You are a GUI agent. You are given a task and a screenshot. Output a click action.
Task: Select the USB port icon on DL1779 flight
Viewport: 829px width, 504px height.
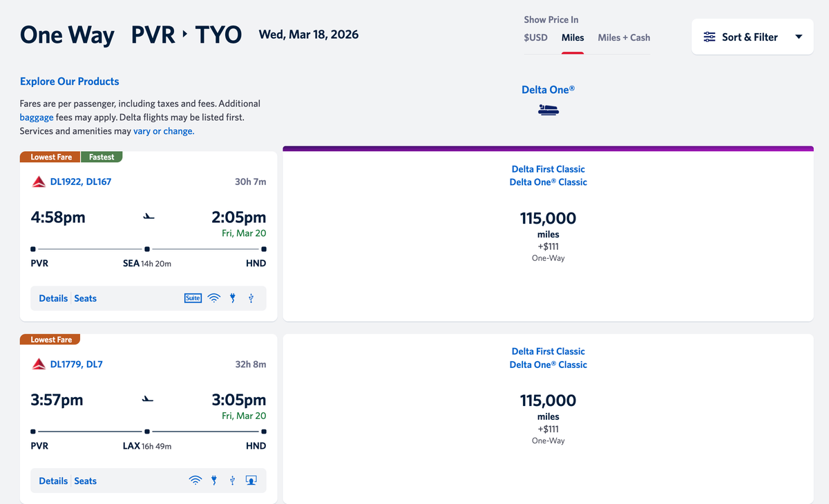[x=231, y=480]
